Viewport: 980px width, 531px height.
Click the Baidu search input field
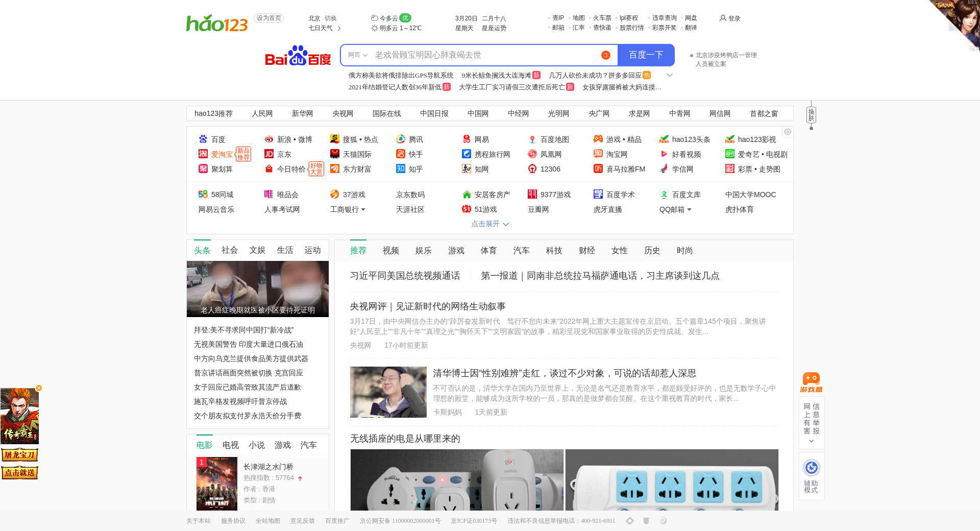(x=485, y=55)
